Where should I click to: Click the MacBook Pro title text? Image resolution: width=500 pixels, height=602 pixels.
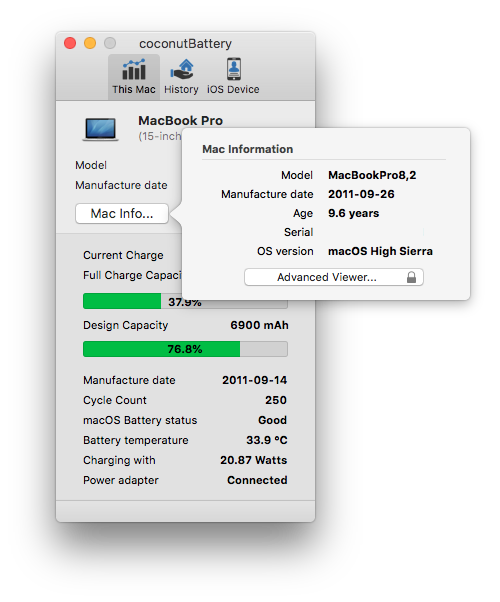coord(180,121)
